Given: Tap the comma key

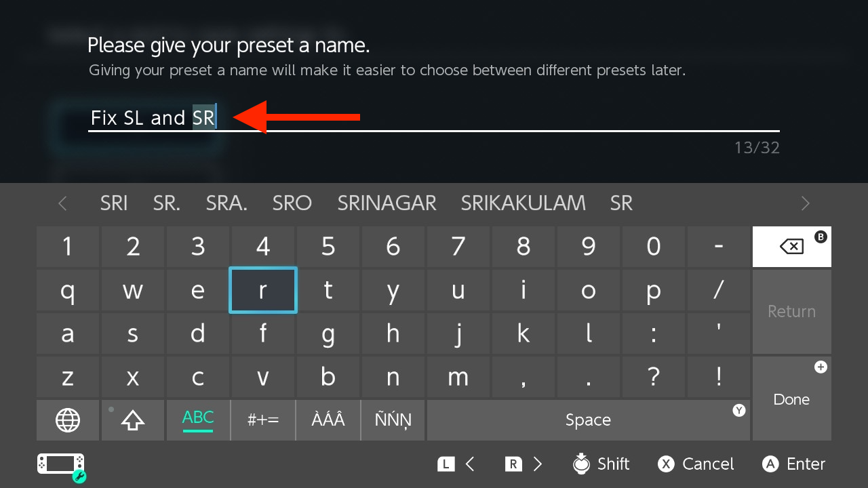Looking at the screenshot, I should (x=524, y=377).
